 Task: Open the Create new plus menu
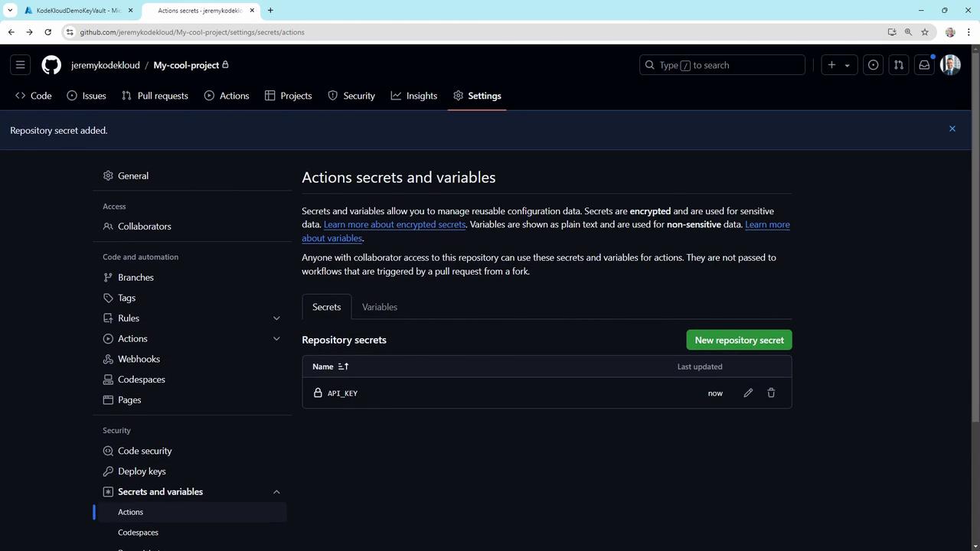pyautogui.click(x=831, y=65)
